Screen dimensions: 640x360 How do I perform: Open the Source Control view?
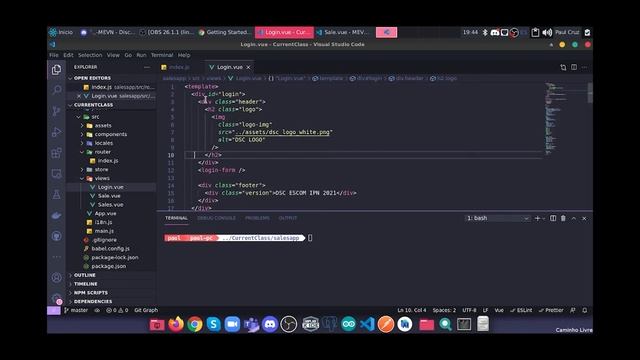(56, 111)
